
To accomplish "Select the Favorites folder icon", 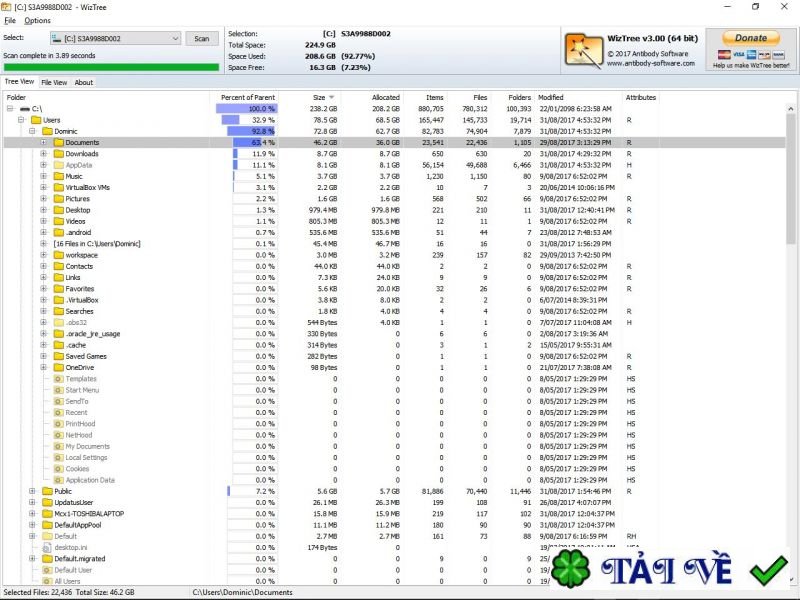I will click(x=58, y=288).
